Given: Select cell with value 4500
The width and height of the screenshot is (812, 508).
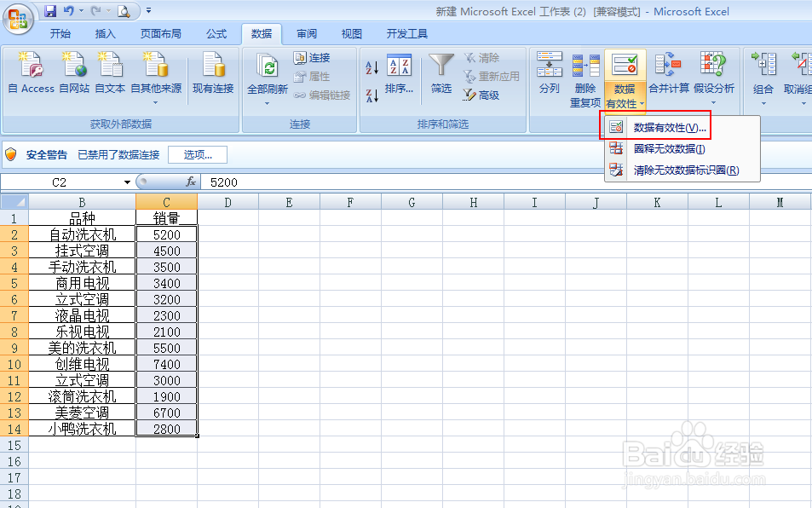Looking at the screenshot, I should 166,251.
